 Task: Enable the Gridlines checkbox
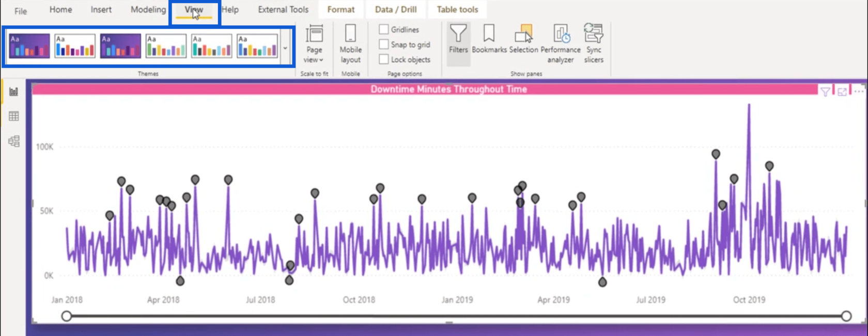[384, 29]
